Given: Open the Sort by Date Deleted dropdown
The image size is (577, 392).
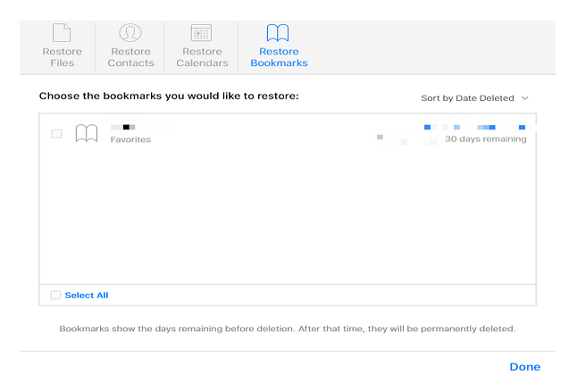Looking at the screenshot, I should pos(469,98).
